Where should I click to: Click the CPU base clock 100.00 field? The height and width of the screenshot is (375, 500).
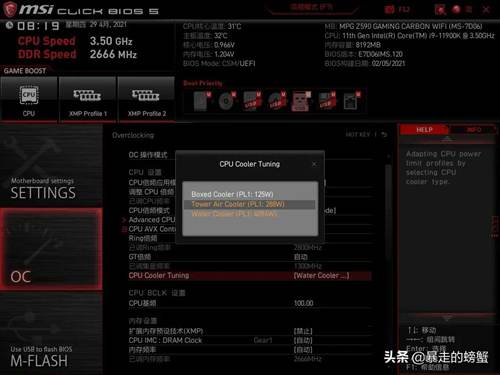coord(249,303)
